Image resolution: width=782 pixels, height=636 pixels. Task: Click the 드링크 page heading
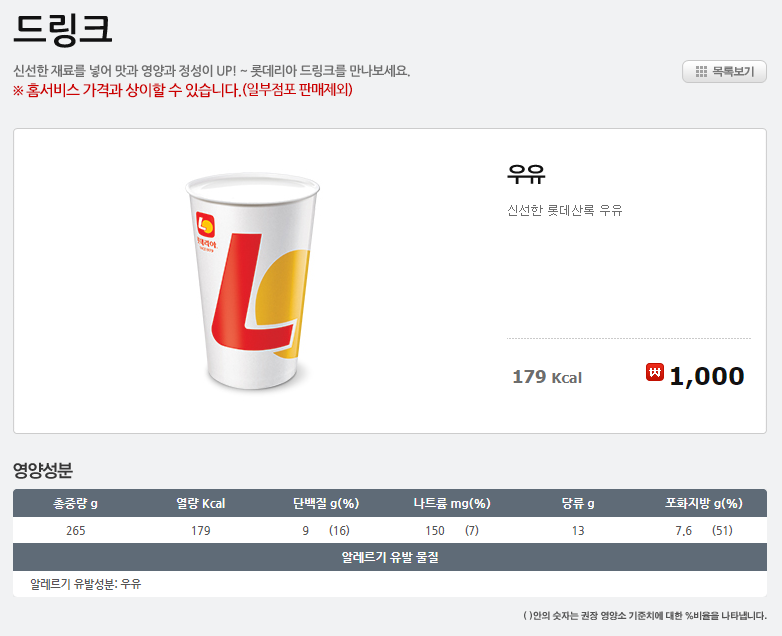point(62,29)
